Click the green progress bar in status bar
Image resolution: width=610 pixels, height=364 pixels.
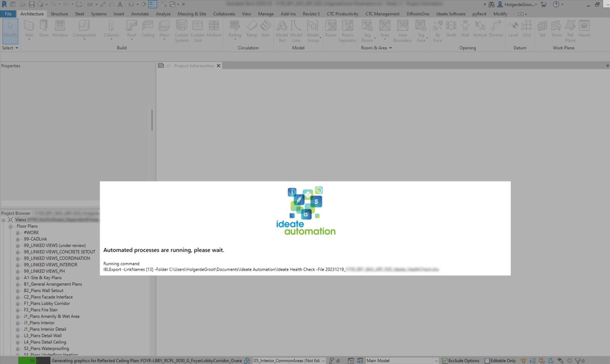tap(27, 361)
